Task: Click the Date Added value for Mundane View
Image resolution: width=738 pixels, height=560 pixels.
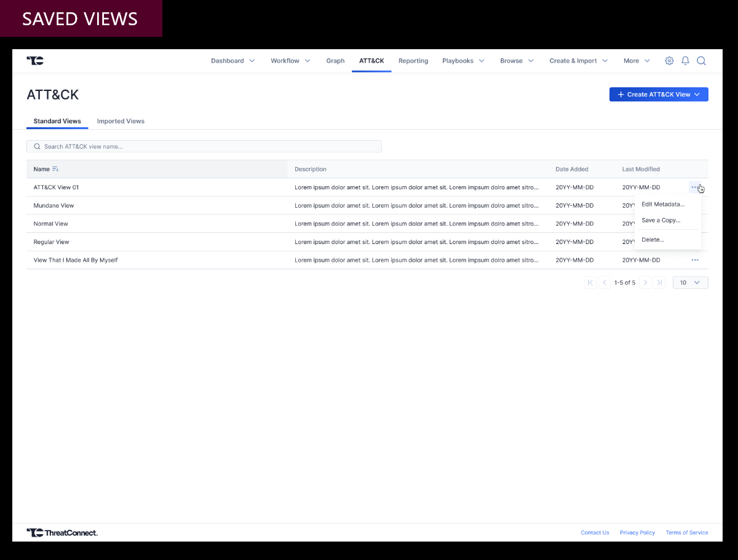Action: pos(574,205)
